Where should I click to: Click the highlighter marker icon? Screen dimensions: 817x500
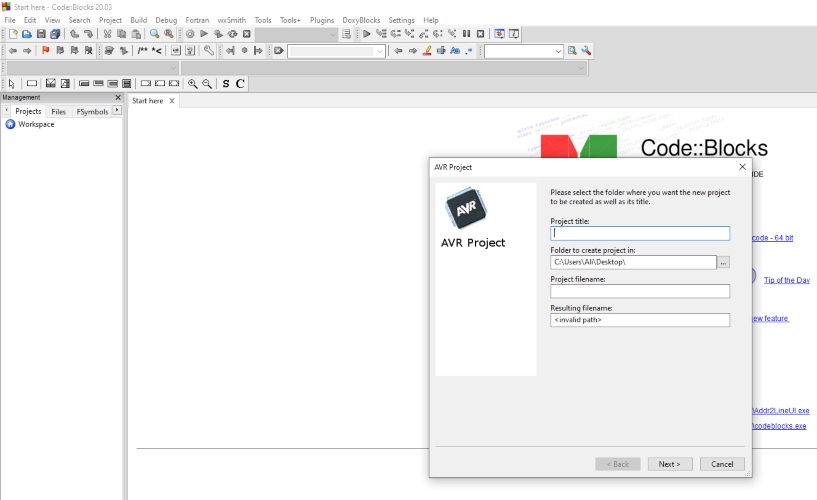point(427,51)
